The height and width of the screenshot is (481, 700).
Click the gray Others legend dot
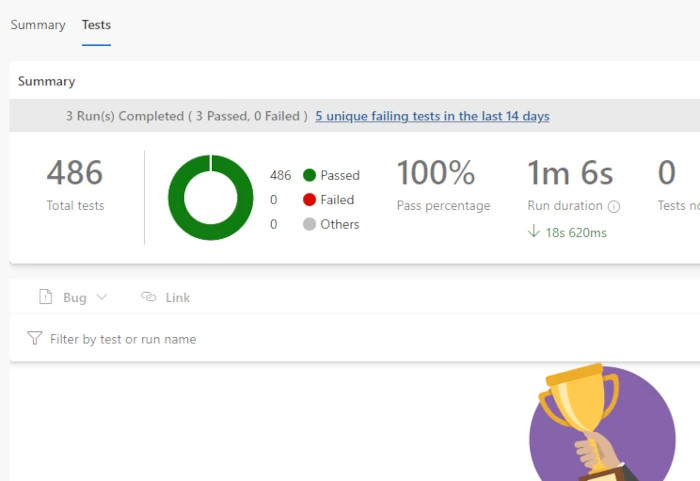[x=309, y=224]
